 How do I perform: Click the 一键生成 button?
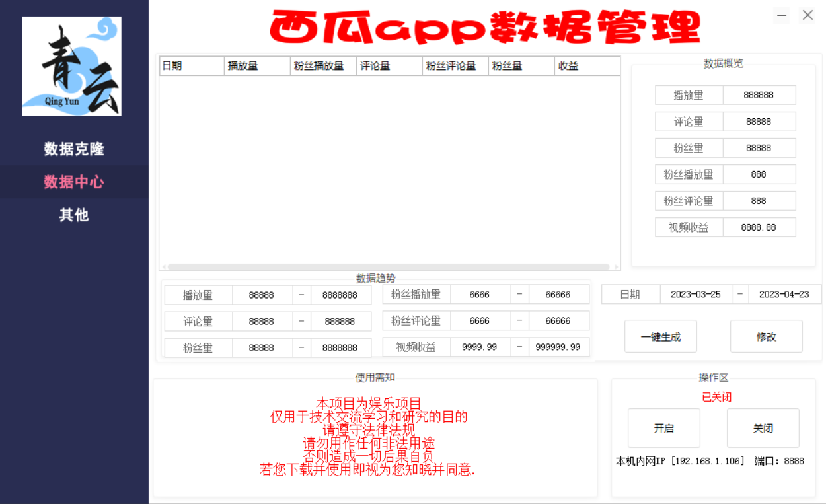click(x=661, y=337)
